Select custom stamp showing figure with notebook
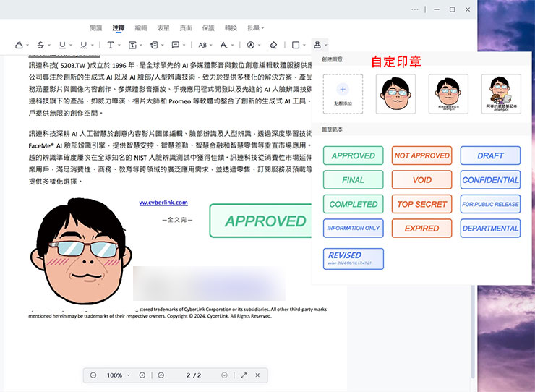The image size is (535, 392). click(x=501, y=94)
